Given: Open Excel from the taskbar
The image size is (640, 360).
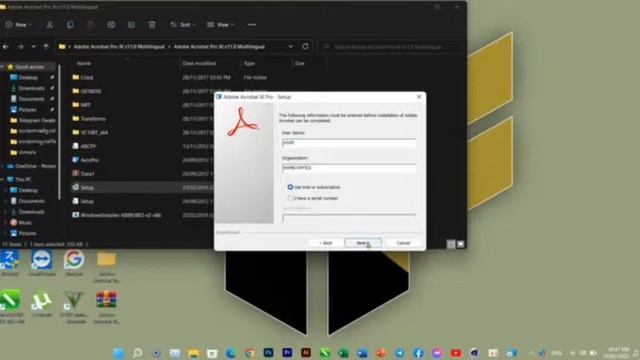Looking at the screenshot, I should coord(343,353).
